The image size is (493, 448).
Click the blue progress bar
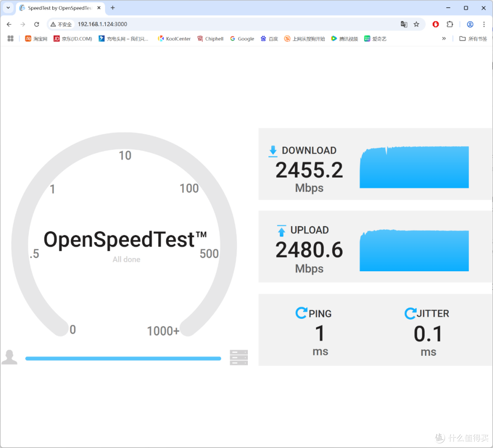click(x=123, y=358)
